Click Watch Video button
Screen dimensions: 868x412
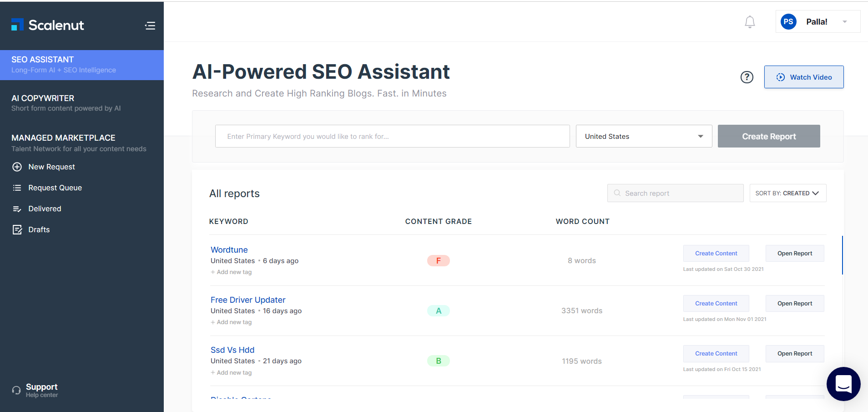(x=804, y=77)
